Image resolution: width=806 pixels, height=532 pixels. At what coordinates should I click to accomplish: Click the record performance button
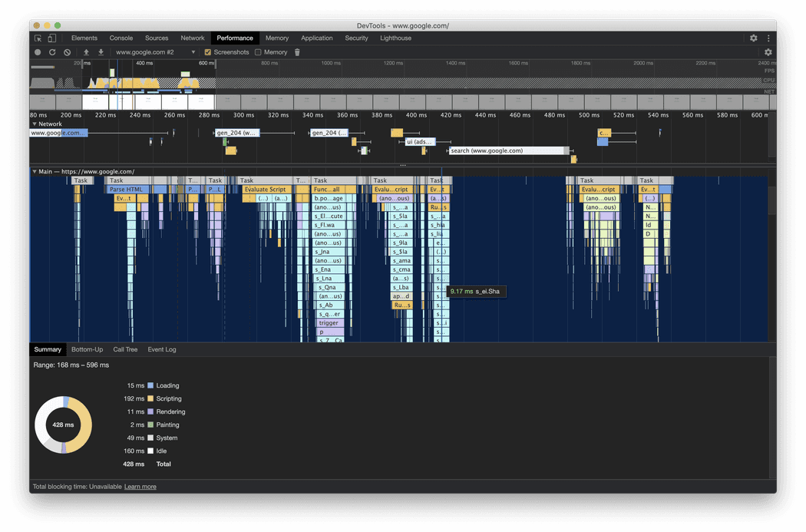(37, 52)
